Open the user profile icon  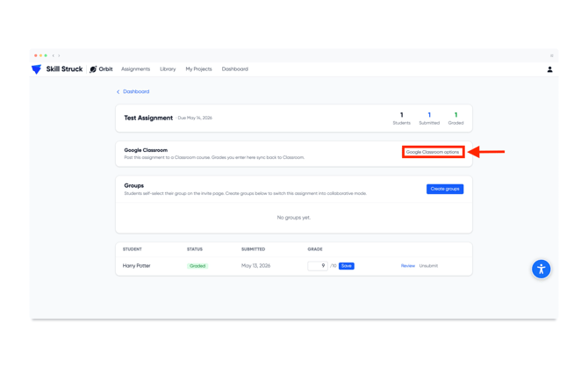click(x=549, y=69)
